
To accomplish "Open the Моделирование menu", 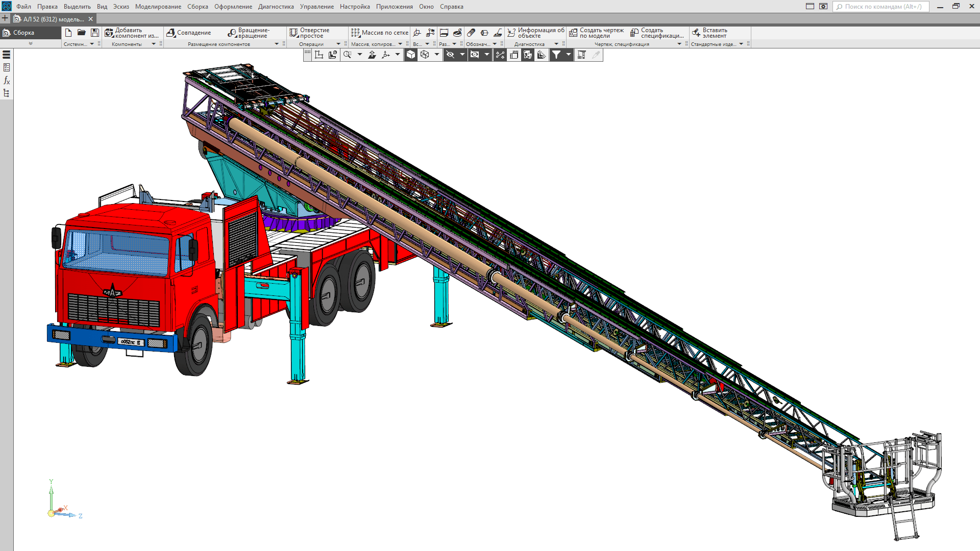I will pyautogui.click(x=158, y=7).
